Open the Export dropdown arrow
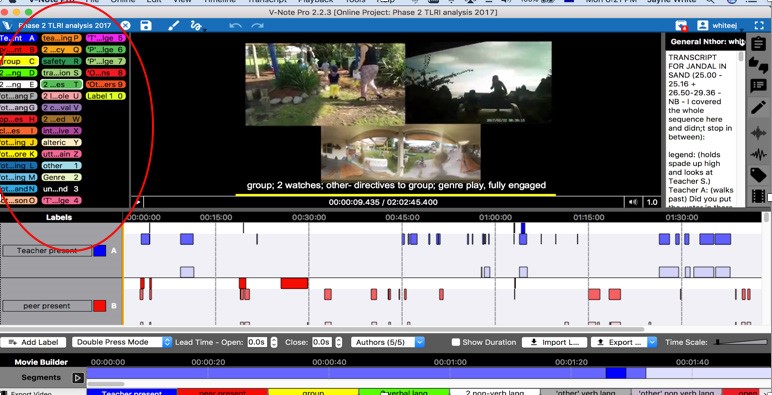The height and width of the screenshot is (395, 772). coord(652,342)
